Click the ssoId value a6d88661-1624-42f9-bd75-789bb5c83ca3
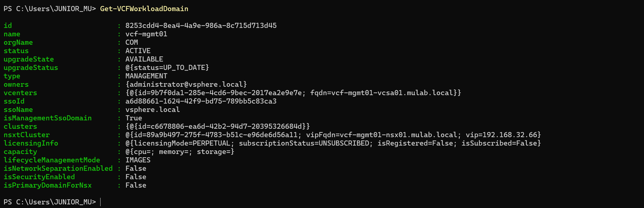 tap(201, 101)
